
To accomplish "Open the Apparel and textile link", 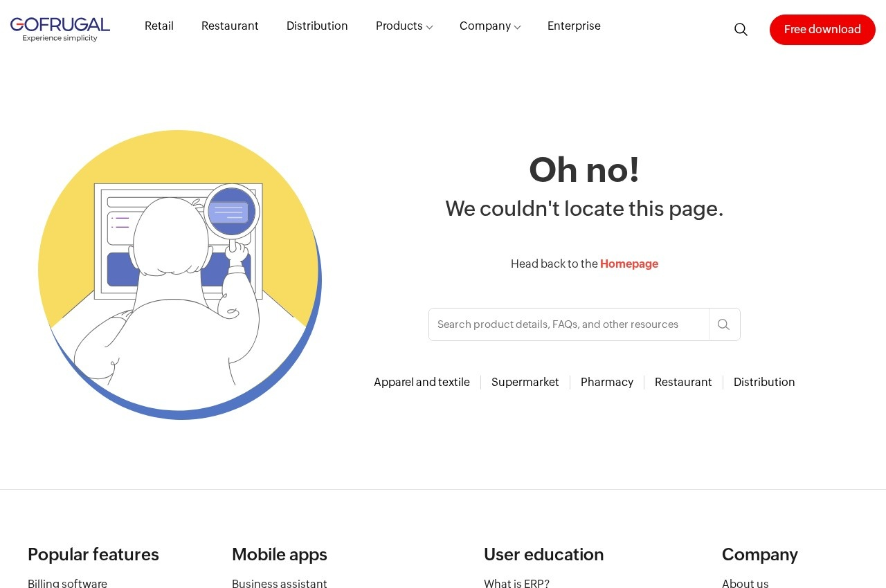I will [422, 383].
